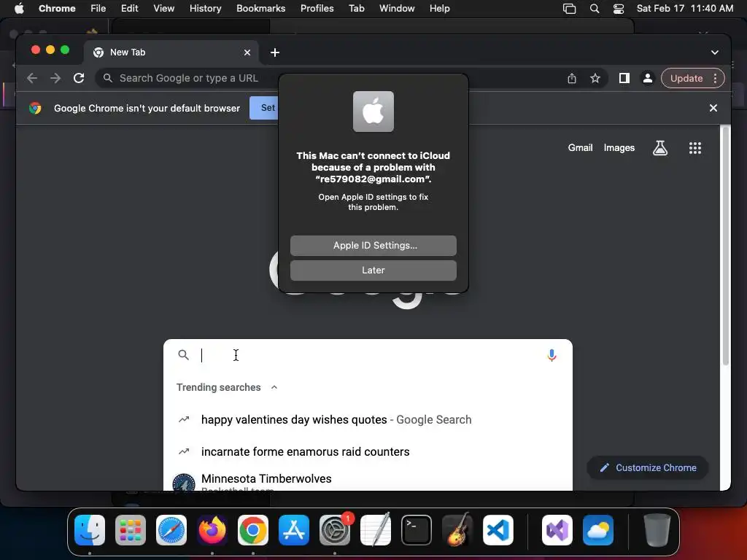Click Google Chrome icon in the Dock
The height and width of the screenshot is (560, 747).
click(x=253, y=529)
